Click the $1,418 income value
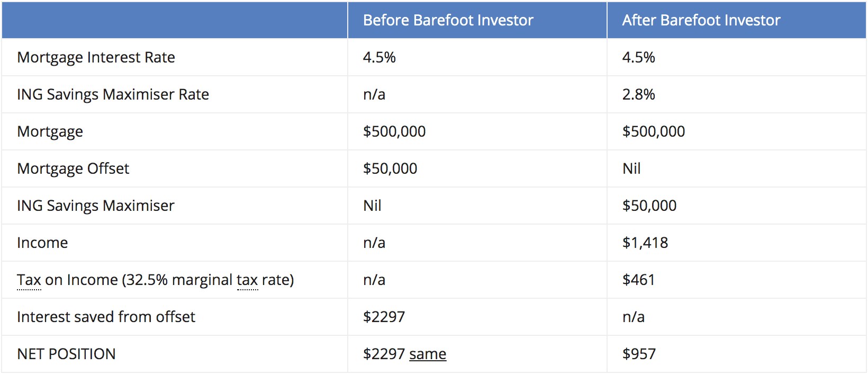 click(645, 243)
